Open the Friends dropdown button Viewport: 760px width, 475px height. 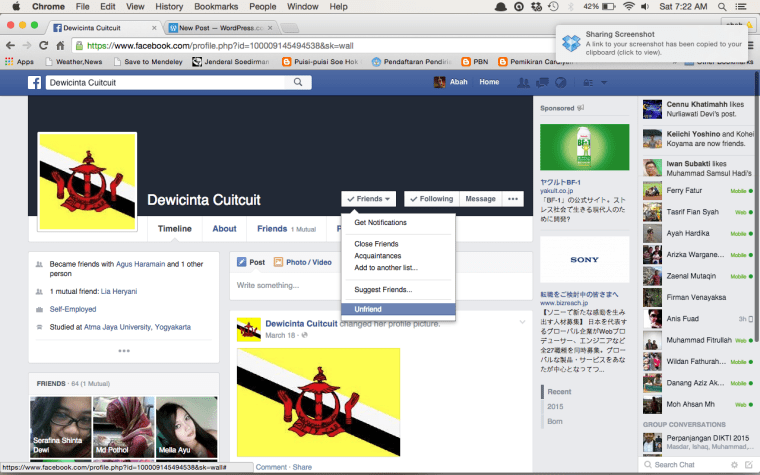[x=368, y=199]
